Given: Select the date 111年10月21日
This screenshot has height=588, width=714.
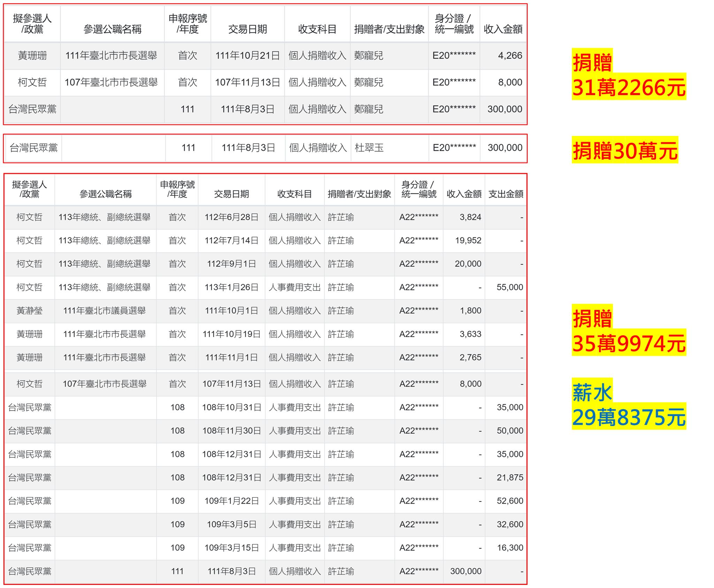Looking at the screenshot, I should coord(248,55).
